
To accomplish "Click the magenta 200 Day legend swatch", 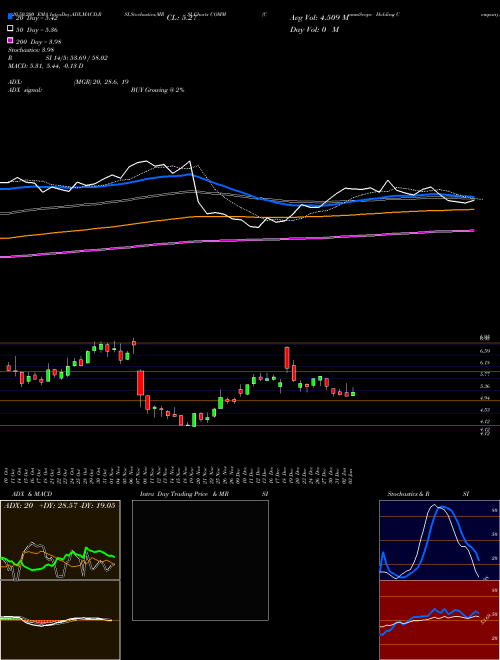I will click(10, 40).
